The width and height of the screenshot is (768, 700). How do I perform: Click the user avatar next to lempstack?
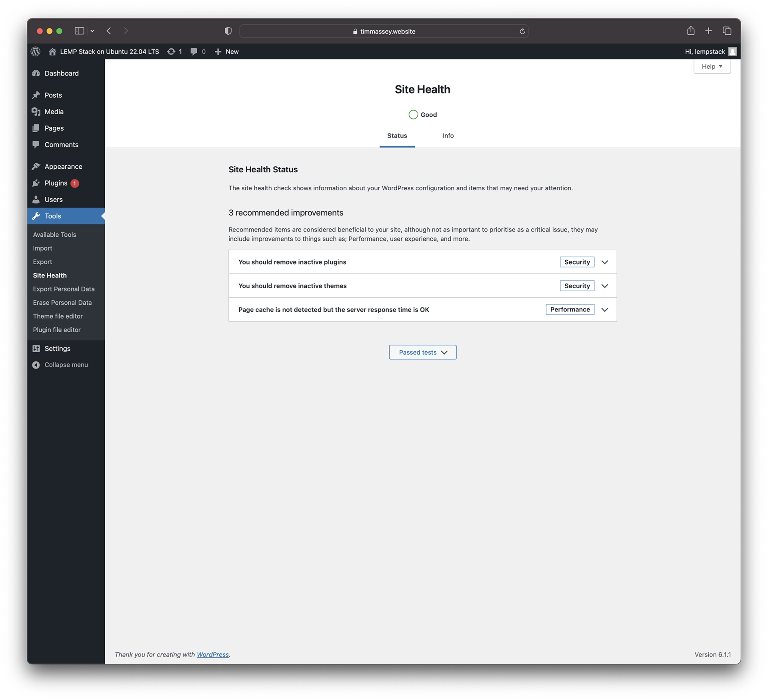732,52
